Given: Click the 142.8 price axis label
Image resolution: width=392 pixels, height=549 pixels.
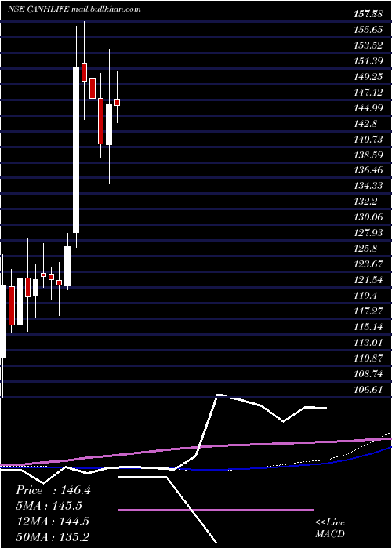Looking at the screenshot, I should pyautogui.click(x=365, y=124).
